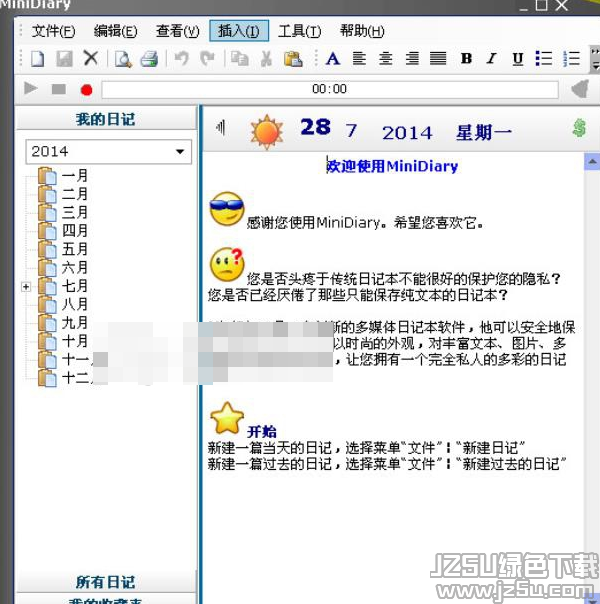Click the Print printer icon
Viewport: 600px width, 604px height.
pyautogui.click(x=149, y=59)
